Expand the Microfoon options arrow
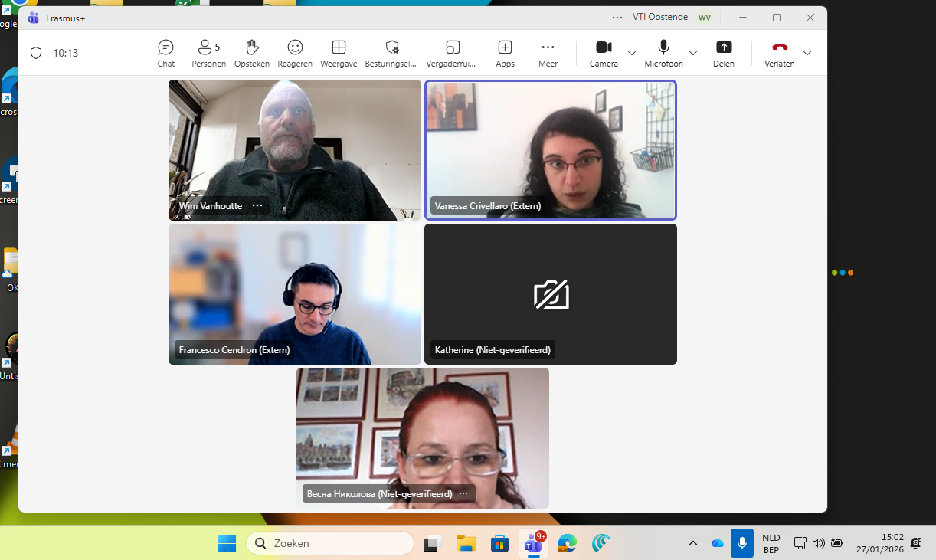The height and width of the screenshot is (560, 936). (x=693, y=53)
